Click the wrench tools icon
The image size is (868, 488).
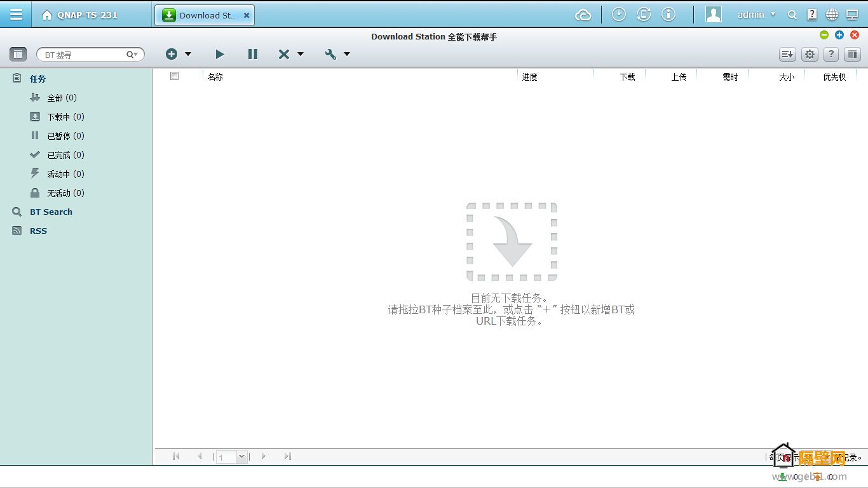(x=330, y=55)
